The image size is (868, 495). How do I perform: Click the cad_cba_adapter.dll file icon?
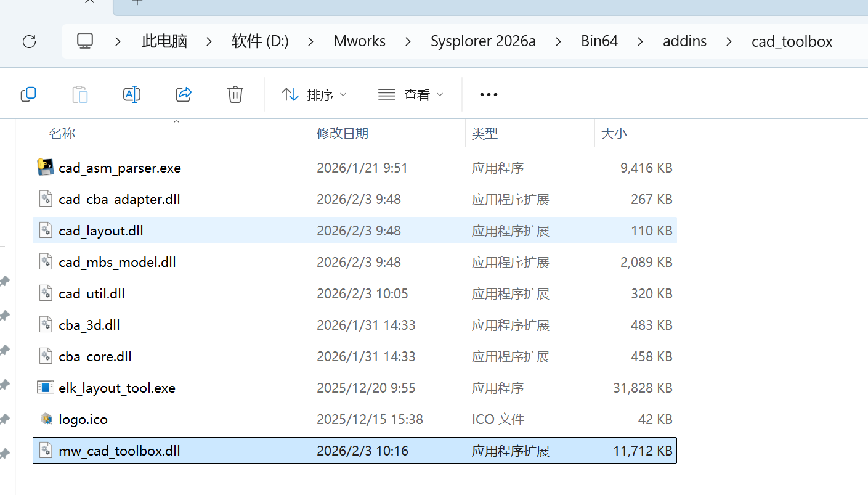46,199
